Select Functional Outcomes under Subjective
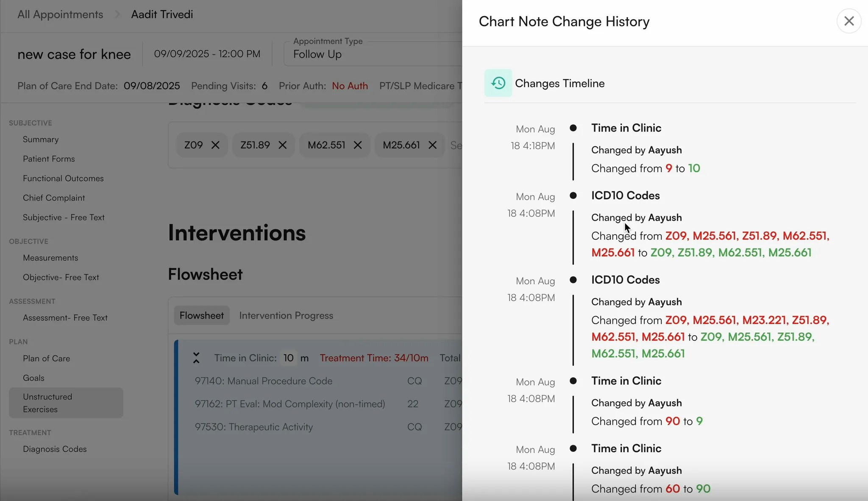The image size is (868, 501). click(63, 178)
